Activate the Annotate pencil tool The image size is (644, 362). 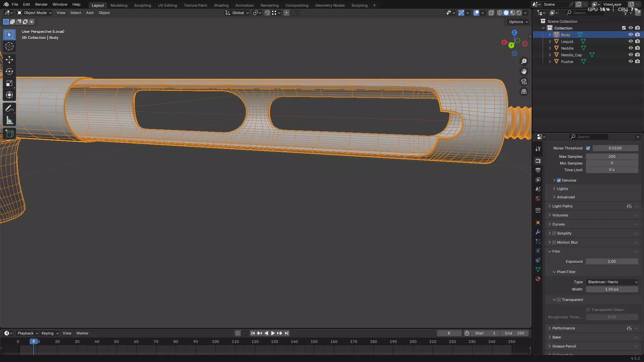(x=9, y=108)
